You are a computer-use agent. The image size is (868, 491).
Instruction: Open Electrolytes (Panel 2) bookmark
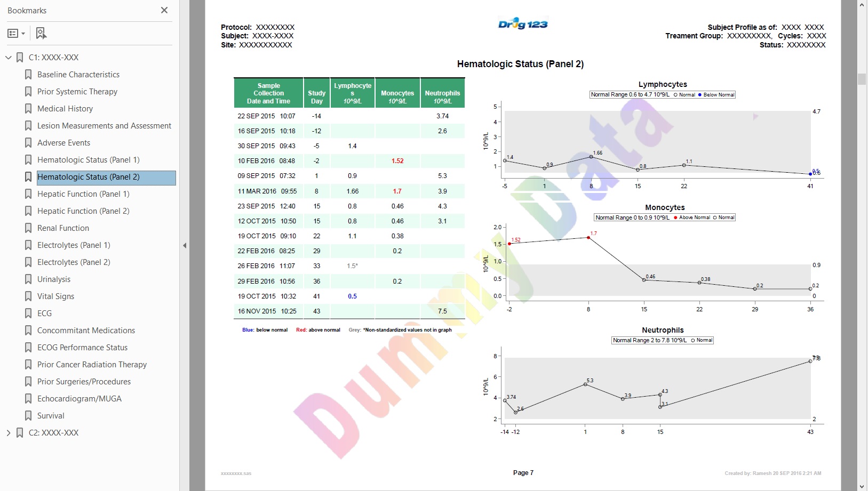pos(74,262)
